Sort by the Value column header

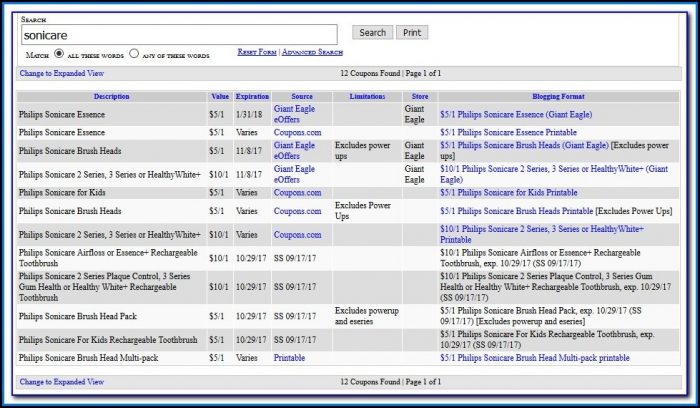pos(220,96)
